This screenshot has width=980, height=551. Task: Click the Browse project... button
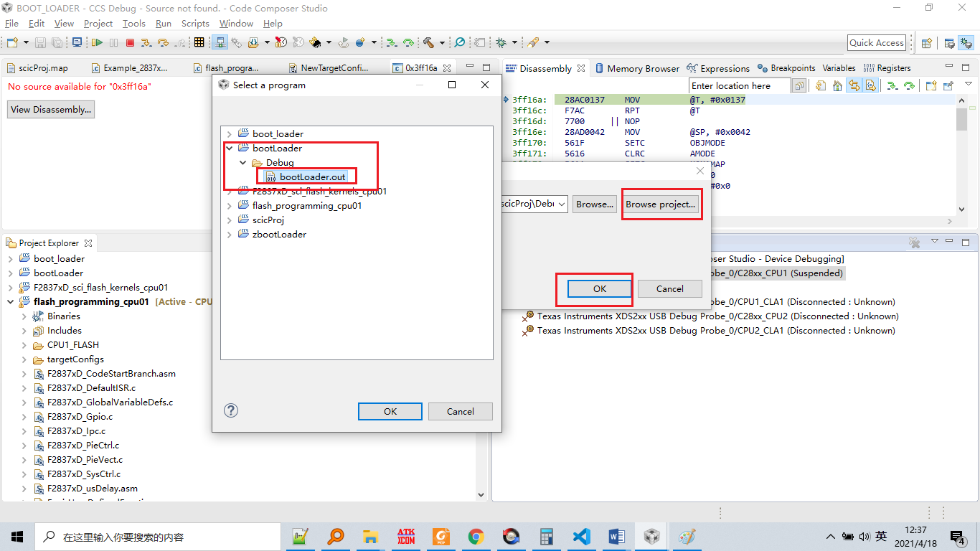click(661, 204)
